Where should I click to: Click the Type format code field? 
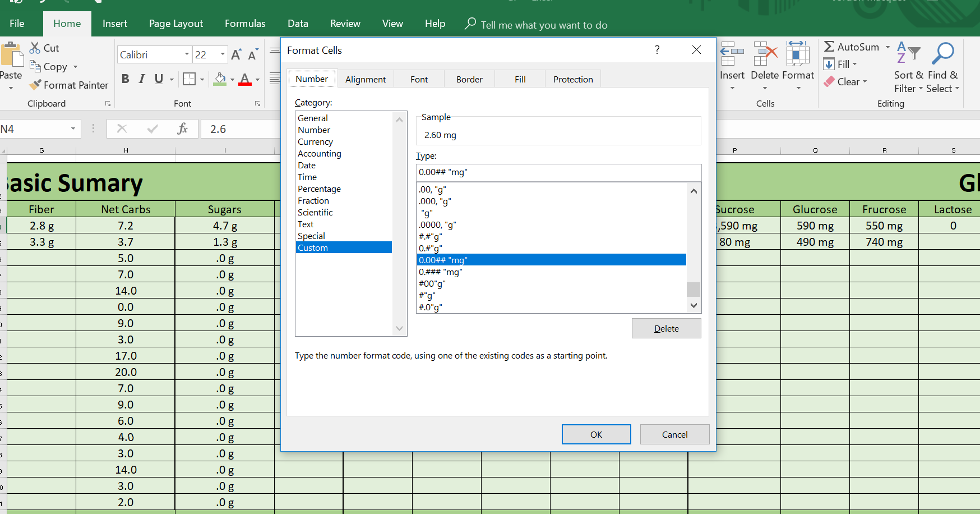(558, 172)
